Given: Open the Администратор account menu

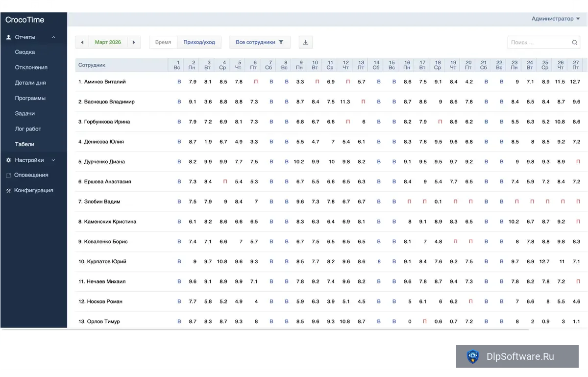Looking at the screenshot, I should (556, 19).
